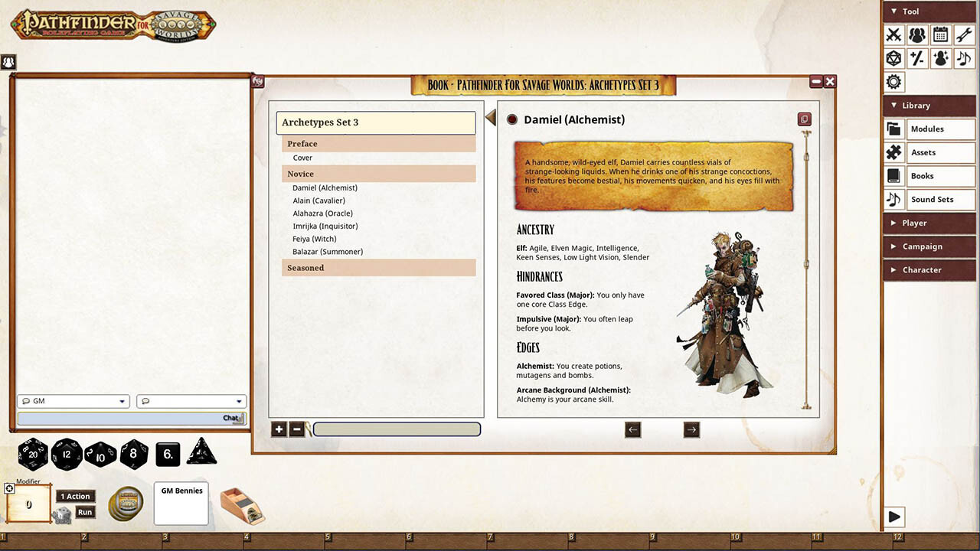This screenshot has height=551, width=980.
Task: Open the Options settings gear
Action: [x=893, y=82]
